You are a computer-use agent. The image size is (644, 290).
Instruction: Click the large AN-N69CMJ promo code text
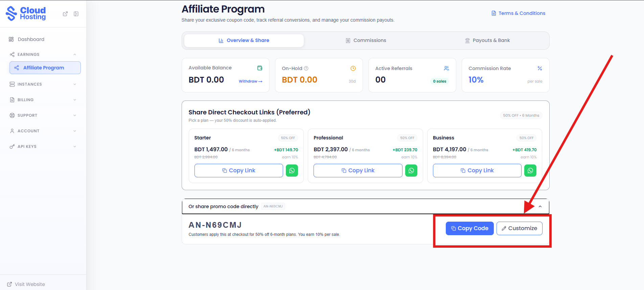215,225
